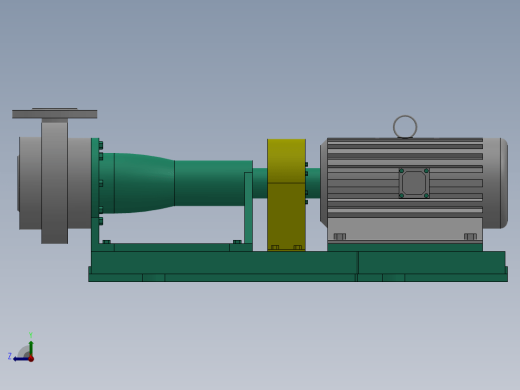520x390 pixels.
Task: Select the vertical bearing housing support bracket
Action: (x=248, y=208)
